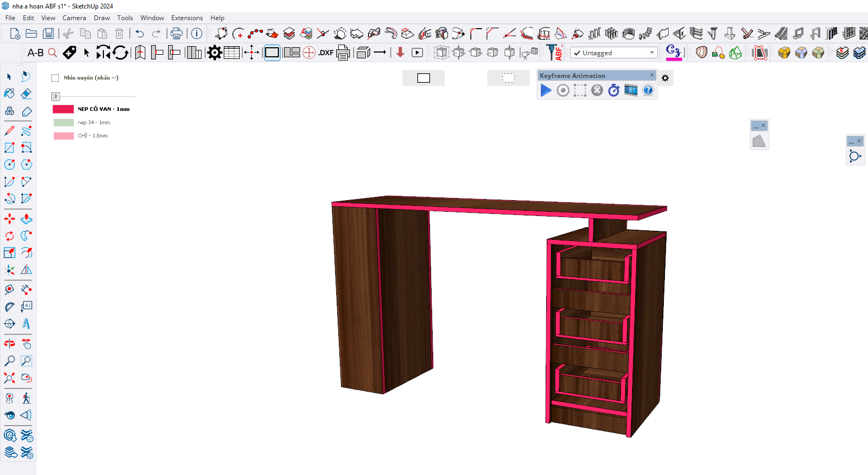Select the Paint Bucket tool
This screenshot has height=475, width=868.
10,94
